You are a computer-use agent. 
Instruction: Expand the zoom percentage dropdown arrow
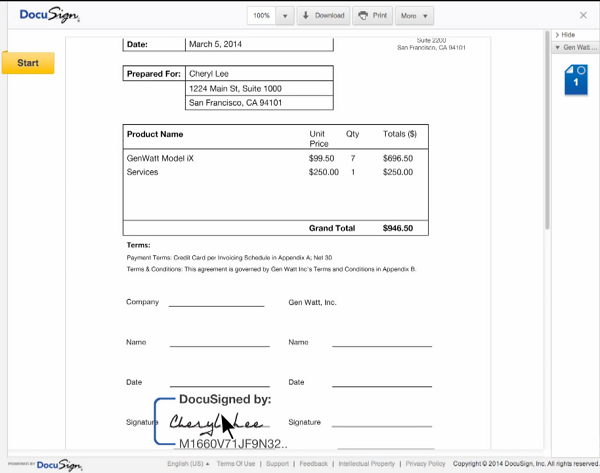[285, 16]
